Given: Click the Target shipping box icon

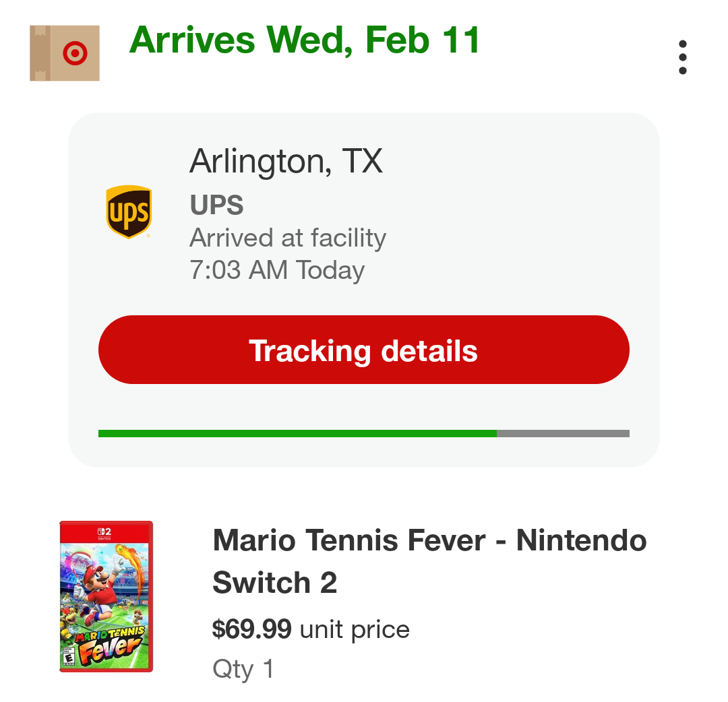Looking at the screenshot, I should (x=65, y=53).
